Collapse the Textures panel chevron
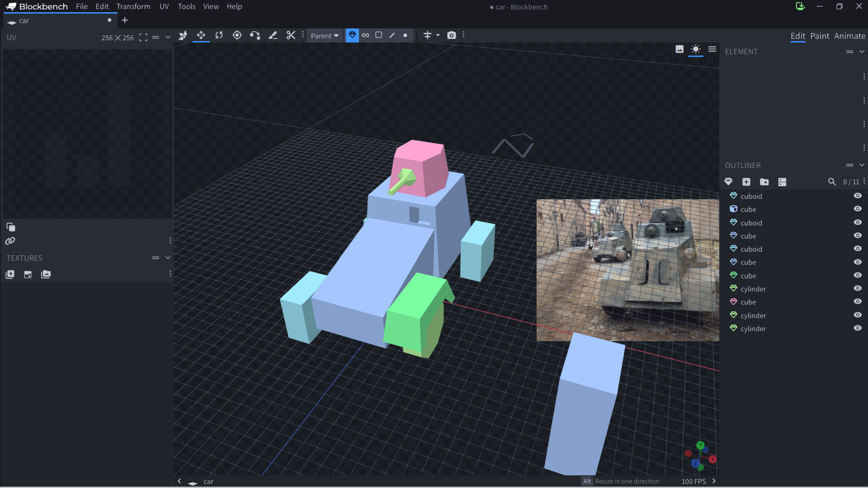 (x=168, y=258)
